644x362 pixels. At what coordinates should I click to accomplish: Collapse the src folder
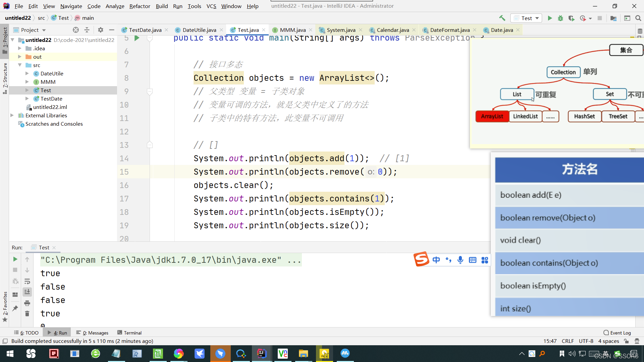click(20, 65)
